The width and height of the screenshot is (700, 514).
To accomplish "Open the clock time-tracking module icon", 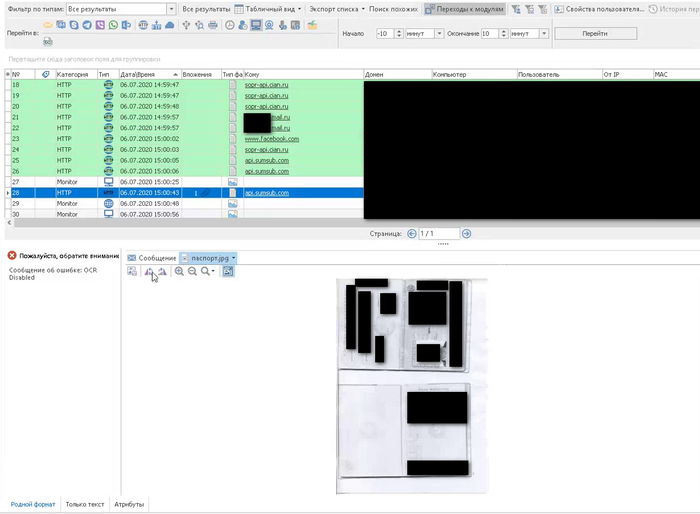I will click(229, 25).
